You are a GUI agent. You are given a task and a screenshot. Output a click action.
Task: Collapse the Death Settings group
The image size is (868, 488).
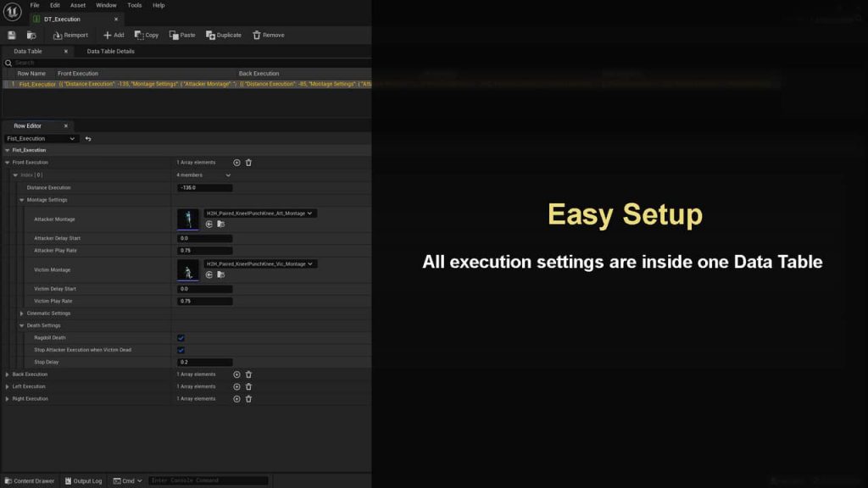coord(22,326)
